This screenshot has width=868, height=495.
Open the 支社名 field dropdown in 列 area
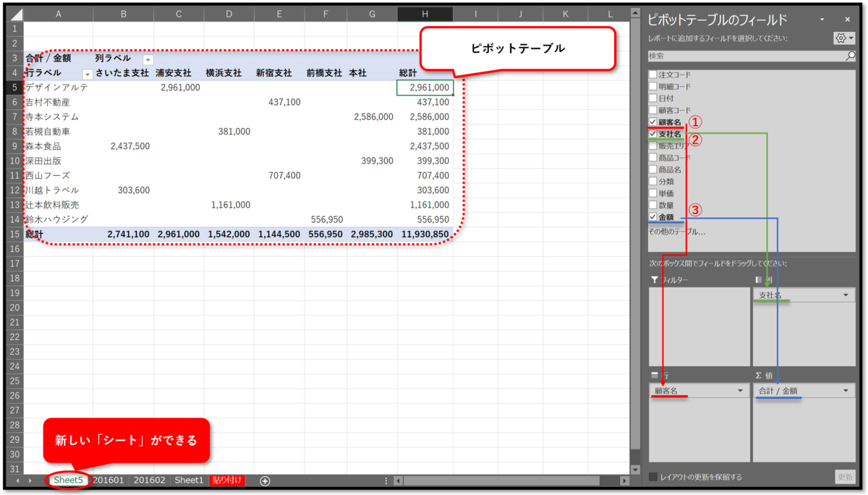pyautogui.click(x=846, y=295)
